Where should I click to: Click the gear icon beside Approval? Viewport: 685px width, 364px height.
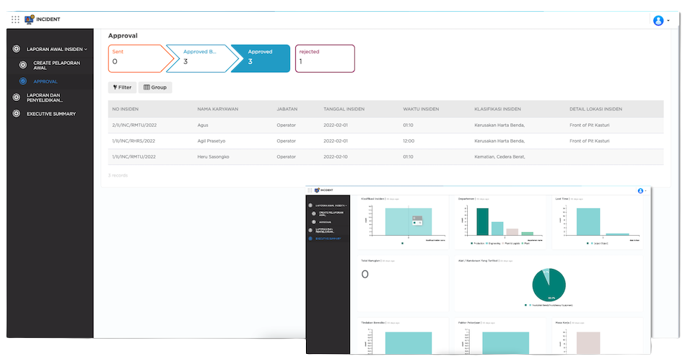point(23,81)
